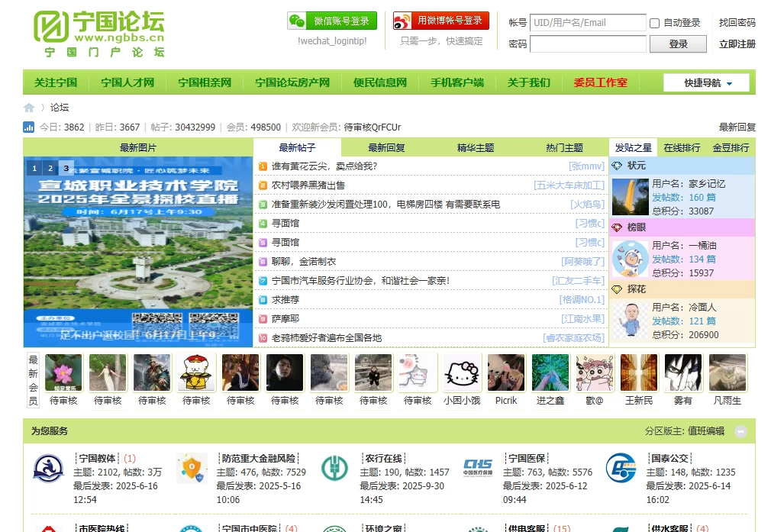Open the Hello Kitty member avatar 小困小饿

click(x=462, y=372)
